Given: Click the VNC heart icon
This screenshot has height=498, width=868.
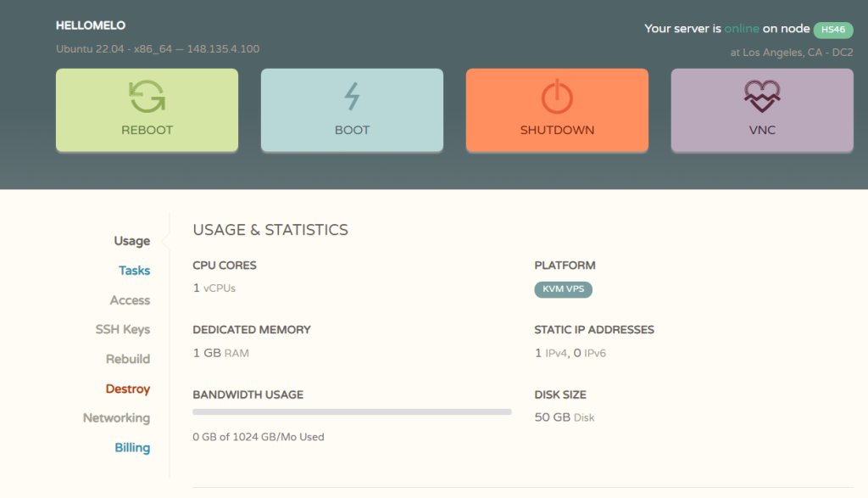Looking at the screenshot, I should [x=762, y=98].
